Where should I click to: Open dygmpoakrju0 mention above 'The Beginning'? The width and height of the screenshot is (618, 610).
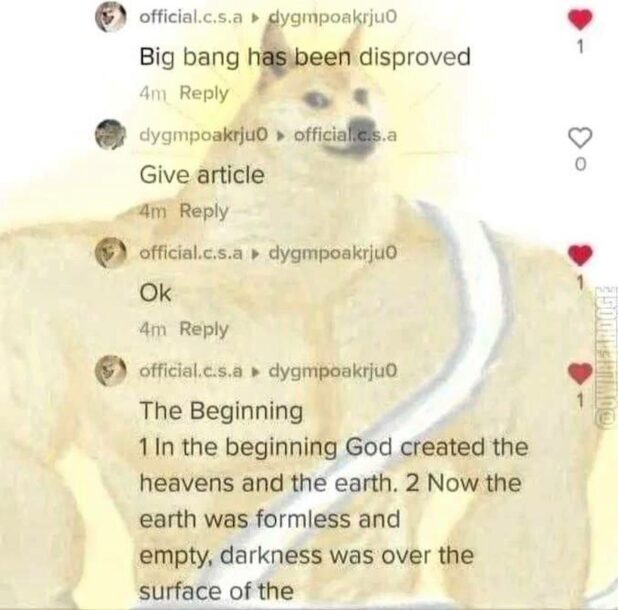(333, 372)
